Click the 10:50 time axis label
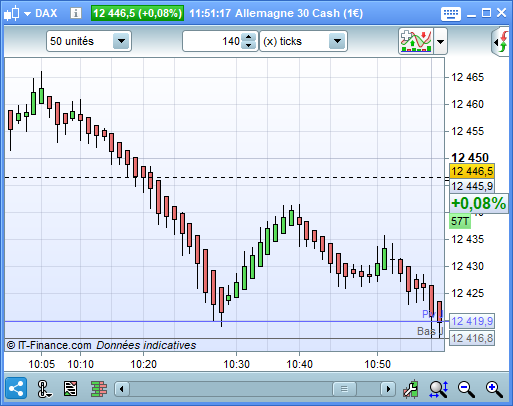513x406 pixels. [377, 364]
